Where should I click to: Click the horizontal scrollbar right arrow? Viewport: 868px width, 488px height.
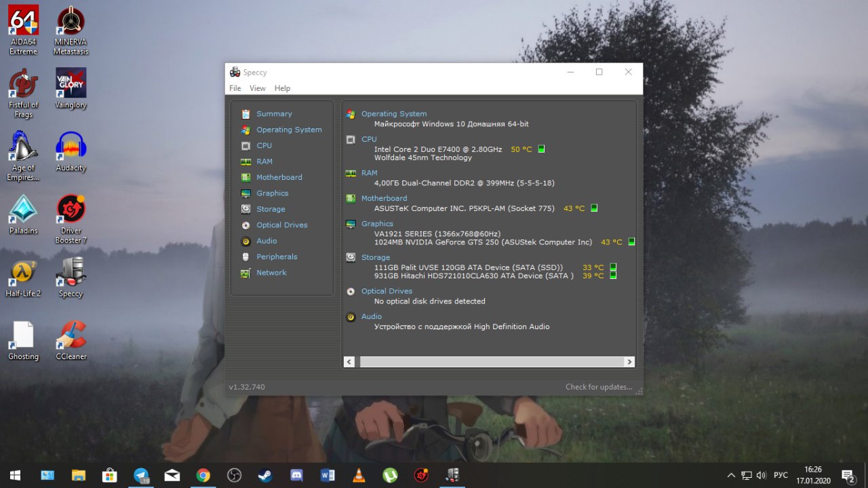(629, 362)
